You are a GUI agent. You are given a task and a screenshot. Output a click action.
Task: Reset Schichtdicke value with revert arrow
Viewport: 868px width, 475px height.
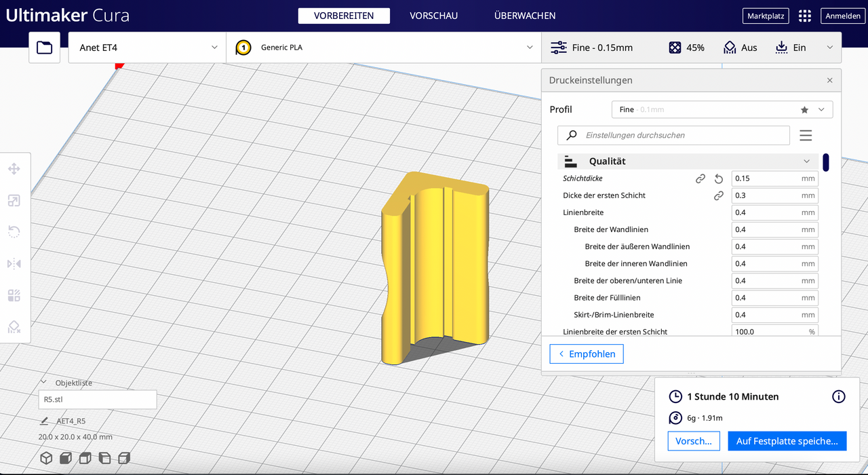tap(719, 178)
